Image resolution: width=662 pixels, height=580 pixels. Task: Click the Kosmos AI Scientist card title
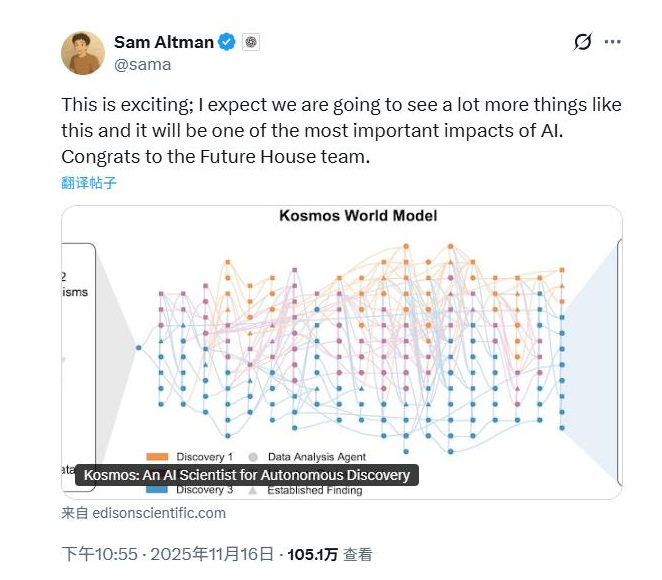246,475
